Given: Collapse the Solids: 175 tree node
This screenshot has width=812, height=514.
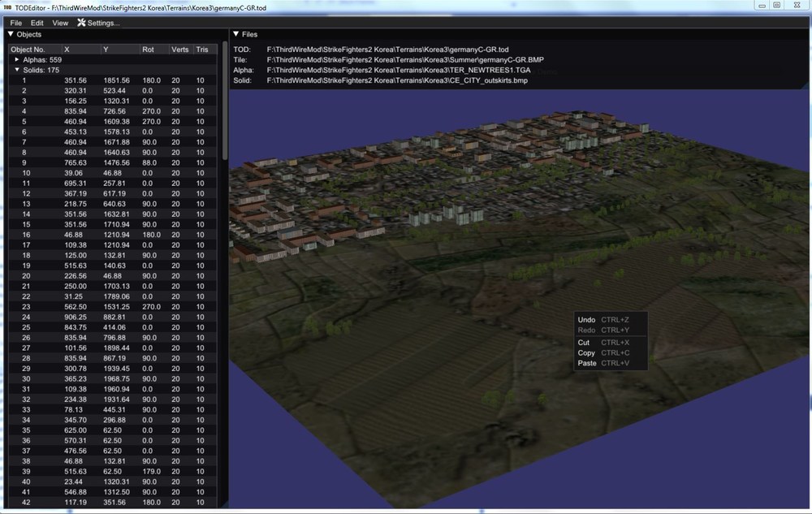Looking at the screenshot, I should (17, 70).
